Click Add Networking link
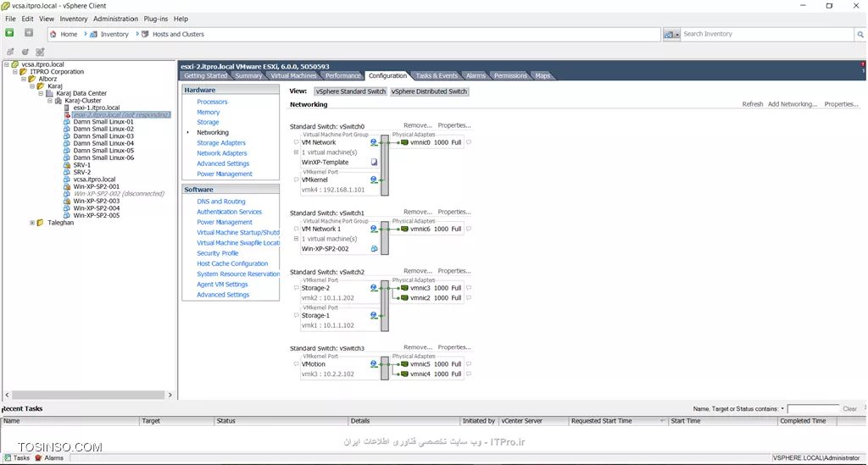868x465 pixels. pyautogui.click(x=793, y=104)
